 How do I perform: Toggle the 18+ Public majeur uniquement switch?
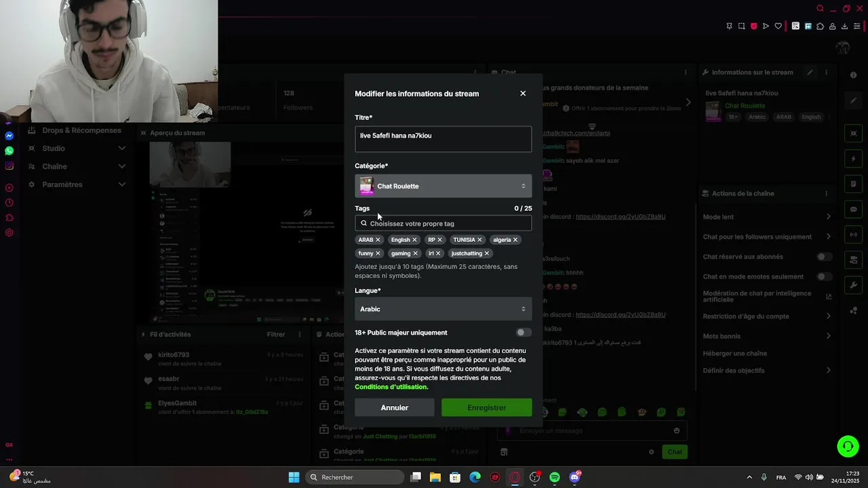click(524, 333)
